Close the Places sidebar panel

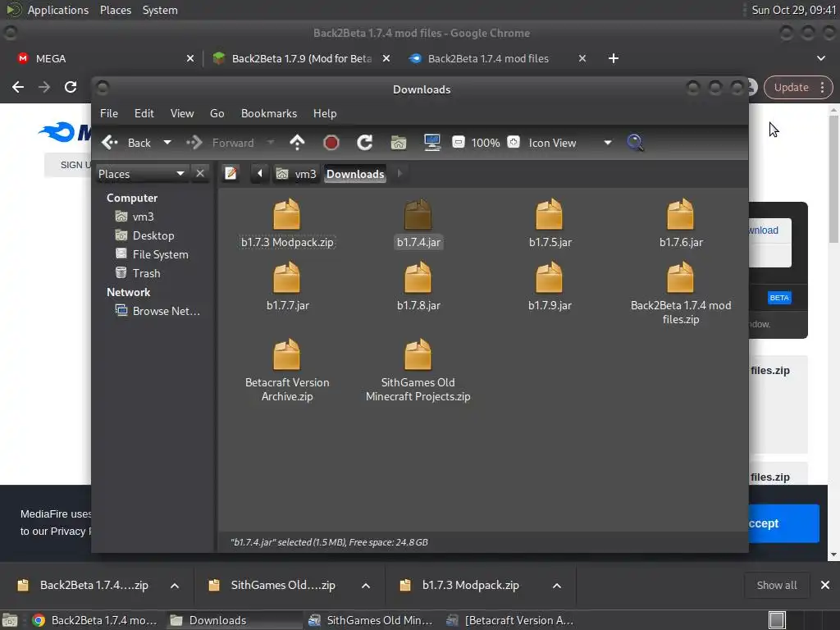(x=200, y=173)
